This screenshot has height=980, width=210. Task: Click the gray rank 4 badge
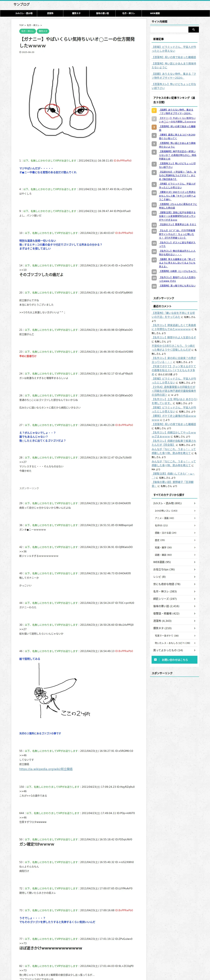pyautogui.click(x=154, y=135)
